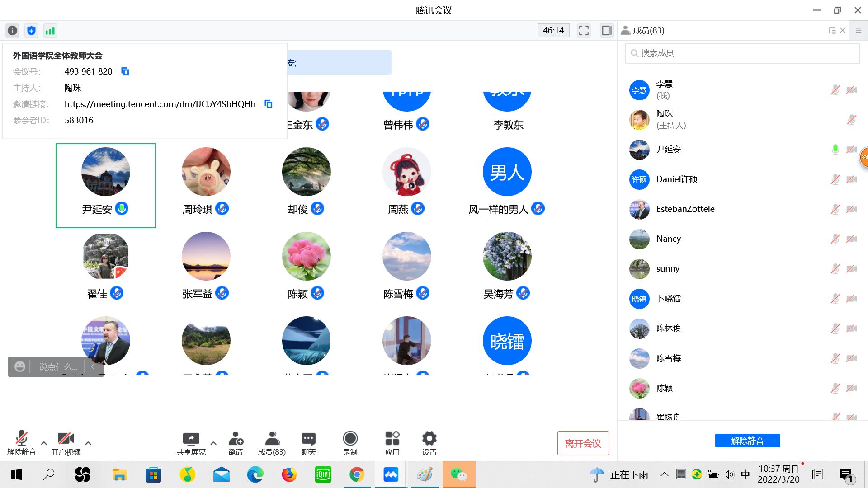
Task: Click Leave Meeting (离开会议) button
Action: [x=583, y=443]
